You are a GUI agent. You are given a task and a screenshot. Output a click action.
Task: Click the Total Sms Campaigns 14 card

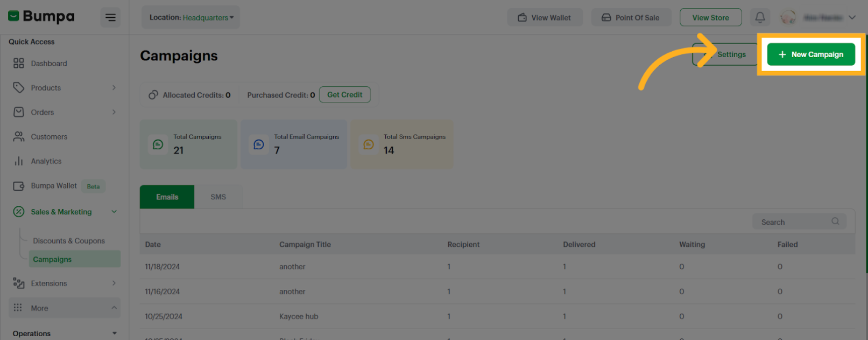[402, 144]
